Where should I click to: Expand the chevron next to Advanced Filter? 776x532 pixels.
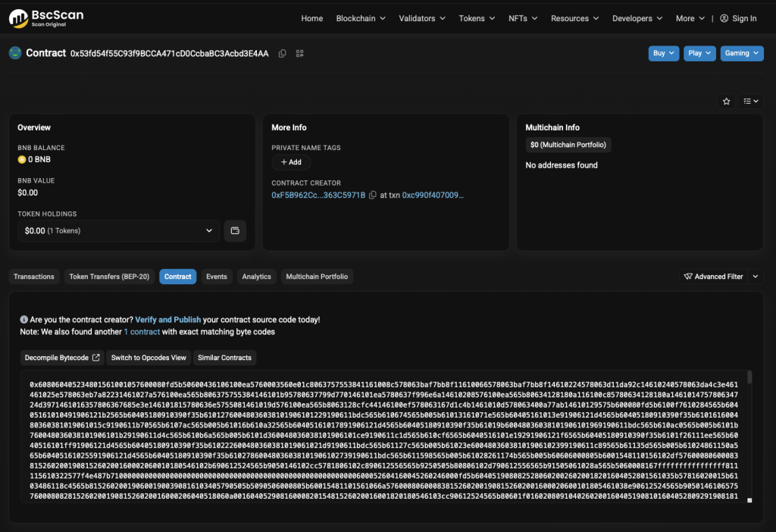pos(756,277)
